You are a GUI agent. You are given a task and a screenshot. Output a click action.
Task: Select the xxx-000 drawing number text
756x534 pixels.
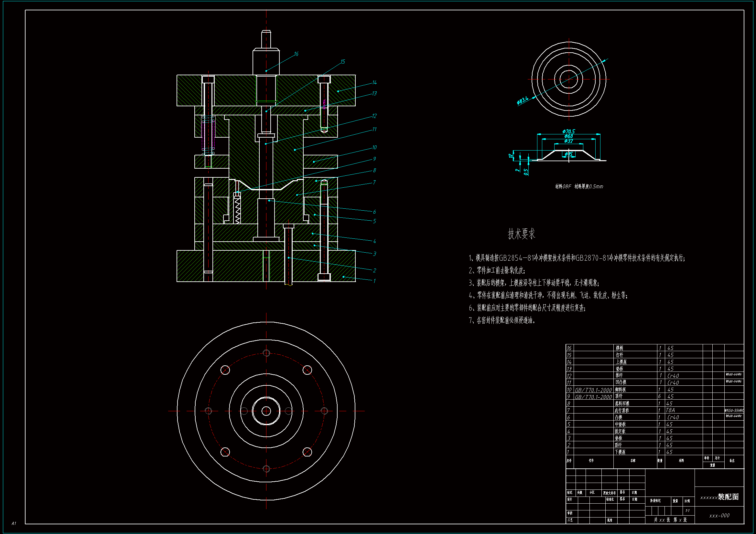point(719,516)
